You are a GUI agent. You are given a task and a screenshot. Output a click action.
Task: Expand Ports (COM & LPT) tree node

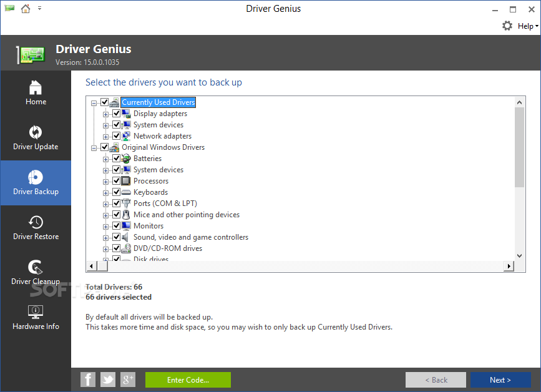click(x=105, y=204)
